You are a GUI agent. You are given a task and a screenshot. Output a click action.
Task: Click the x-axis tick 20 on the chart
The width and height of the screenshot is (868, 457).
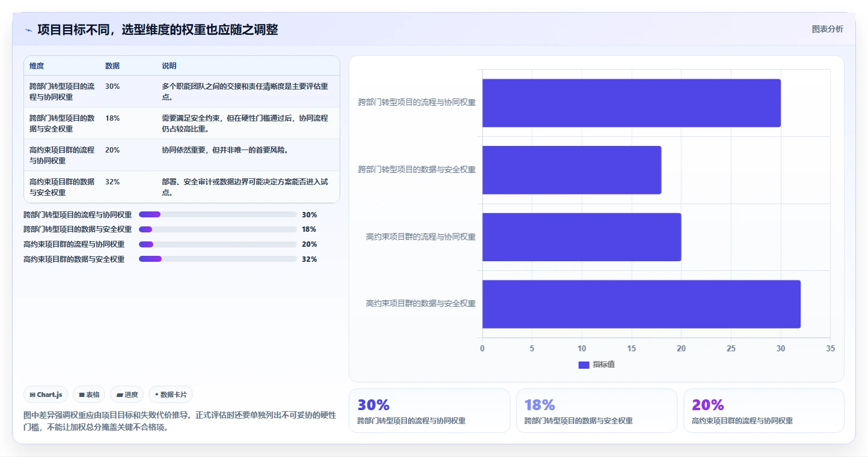tap(681, 348)
